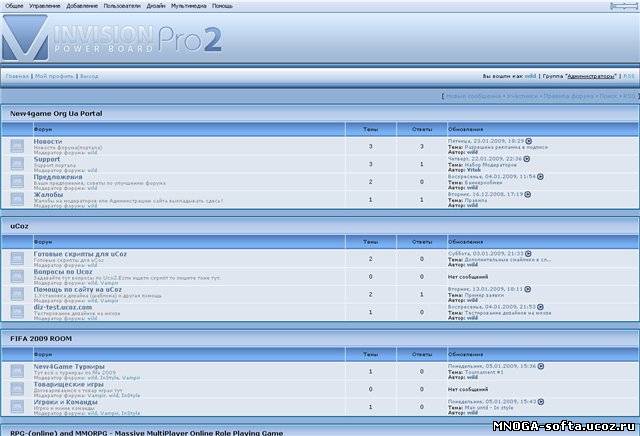This screenshot has height=436, width=640.
Task: Open the Помощь по сайту на uCoz forum
Action: click(78, 289)
